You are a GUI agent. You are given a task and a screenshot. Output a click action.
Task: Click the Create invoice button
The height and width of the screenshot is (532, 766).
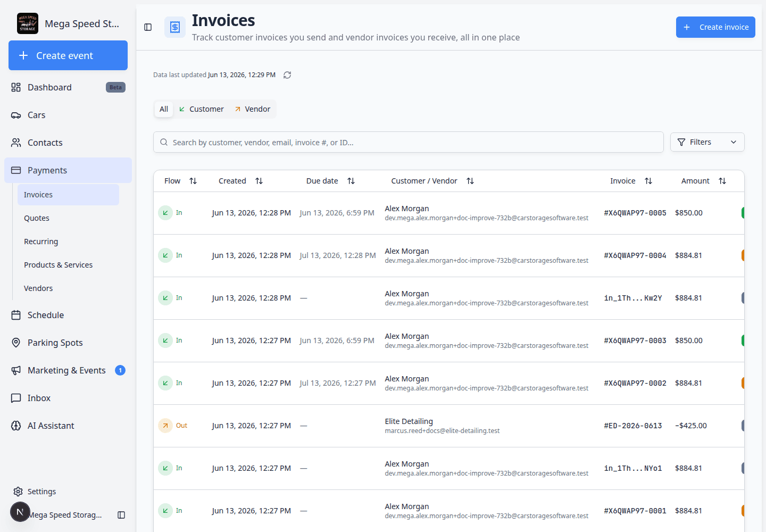point(715,27)
